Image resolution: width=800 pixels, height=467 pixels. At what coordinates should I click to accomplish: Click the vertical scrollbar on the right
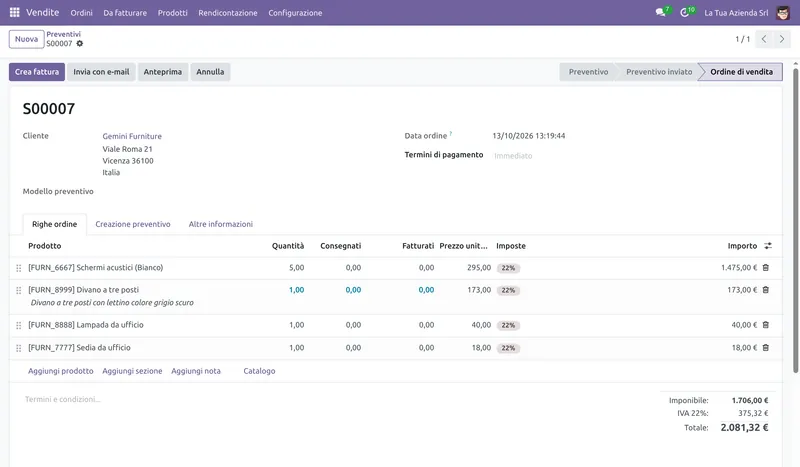point(795,220)
